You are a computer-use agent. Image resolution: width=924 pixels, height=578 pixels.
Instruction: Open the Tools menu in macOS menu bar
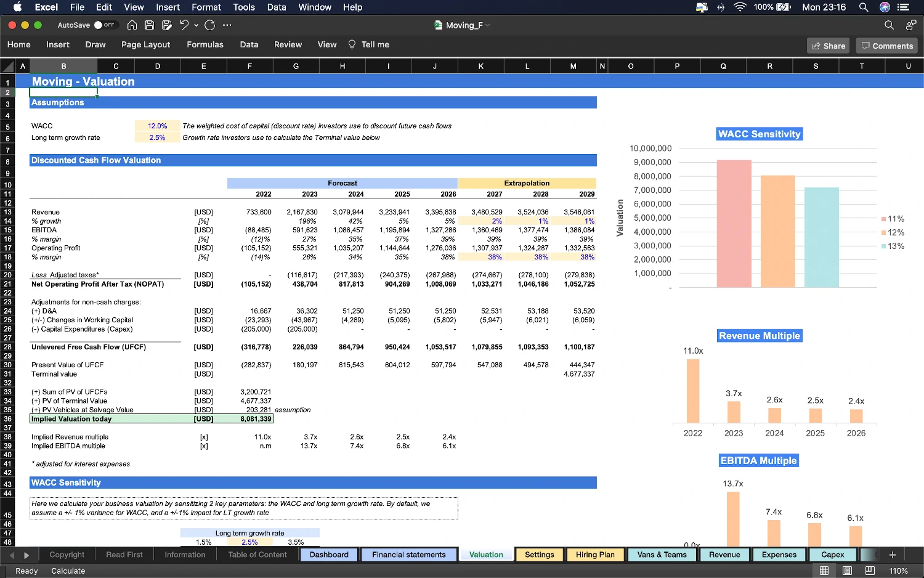tap(244, 7)
